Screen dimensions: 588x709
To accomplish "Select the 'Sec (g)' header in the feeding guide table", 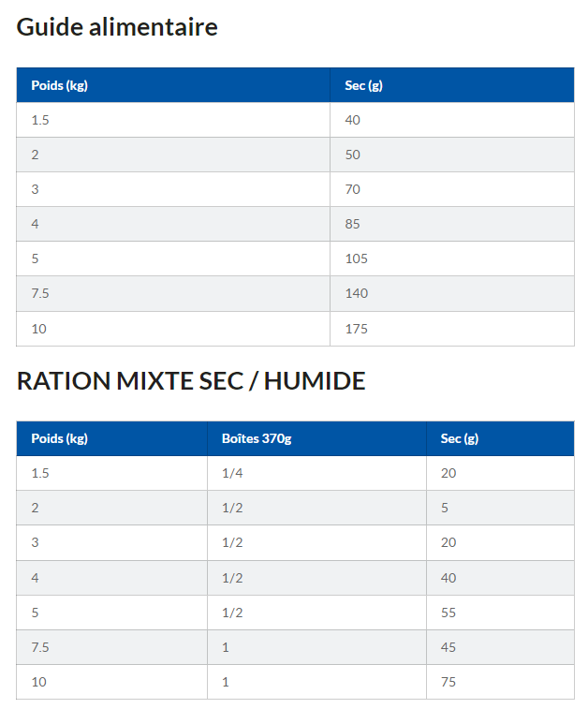I will (363, 85).
